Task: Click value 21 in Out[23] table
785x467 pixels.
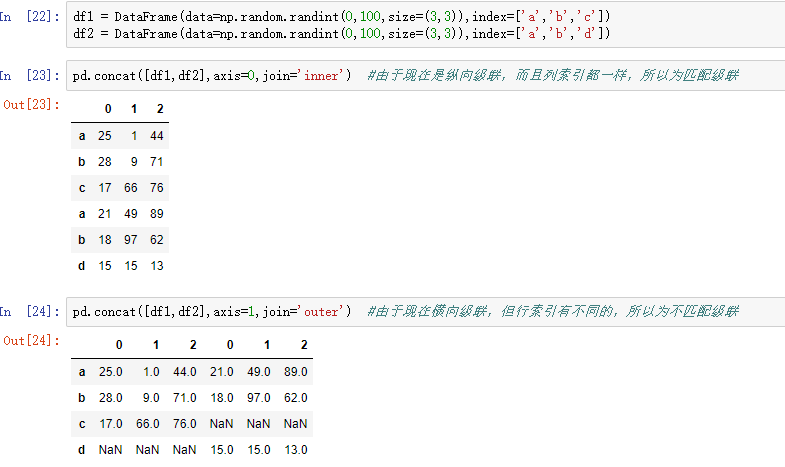Action: point(105,214)
